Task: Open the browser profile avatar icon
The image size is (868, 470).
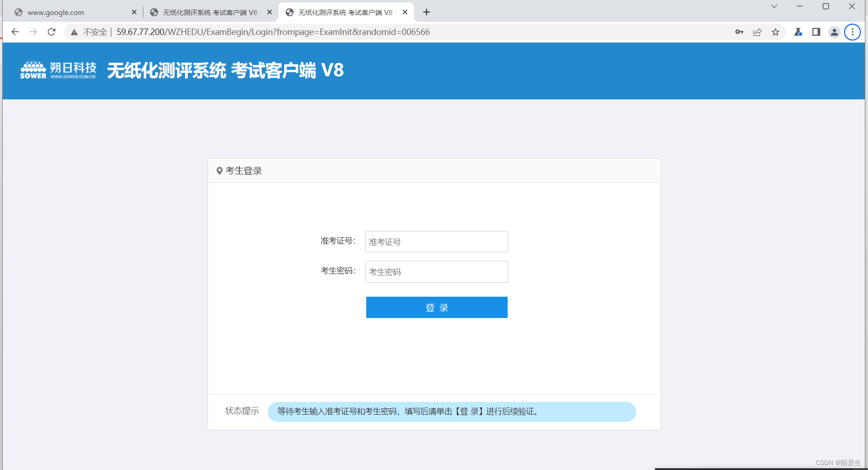Action: coord(834,32)
